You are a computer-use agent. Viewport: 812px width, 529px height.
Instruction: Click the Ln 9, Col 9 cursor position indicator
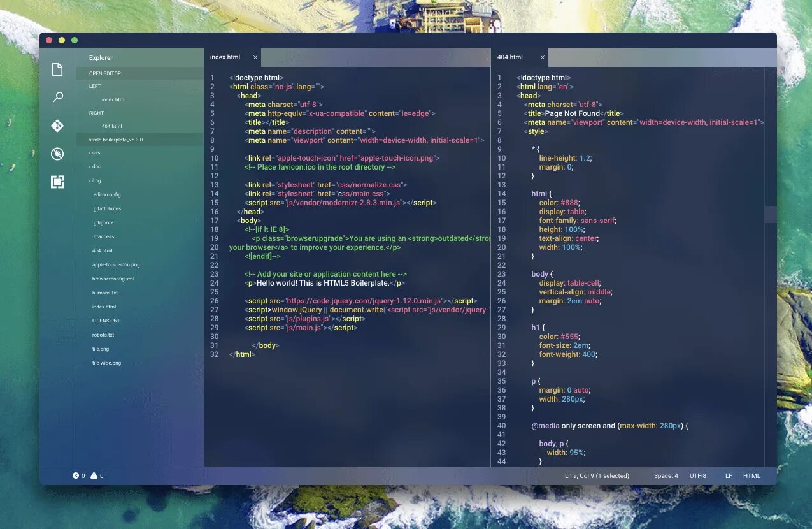click(597, 475)
